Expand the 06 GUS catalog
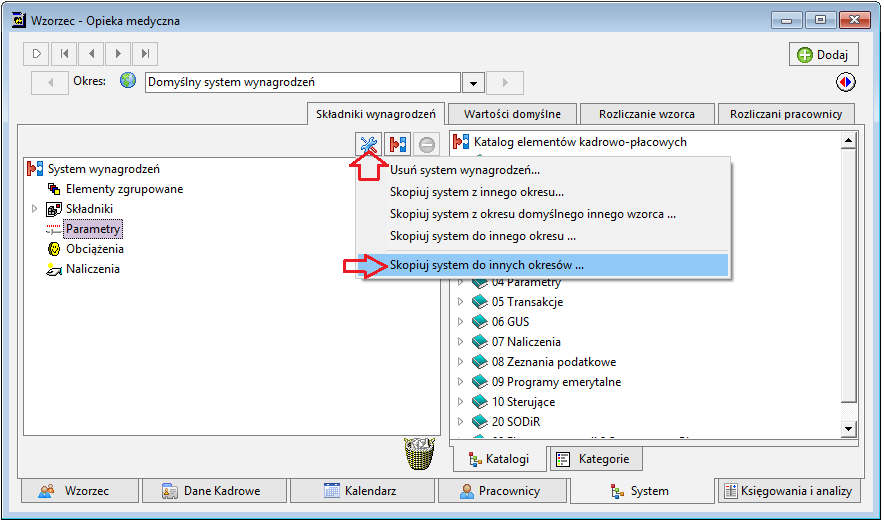Image resolution: width=884 pixels, height=523 pixels. point(461,322)
